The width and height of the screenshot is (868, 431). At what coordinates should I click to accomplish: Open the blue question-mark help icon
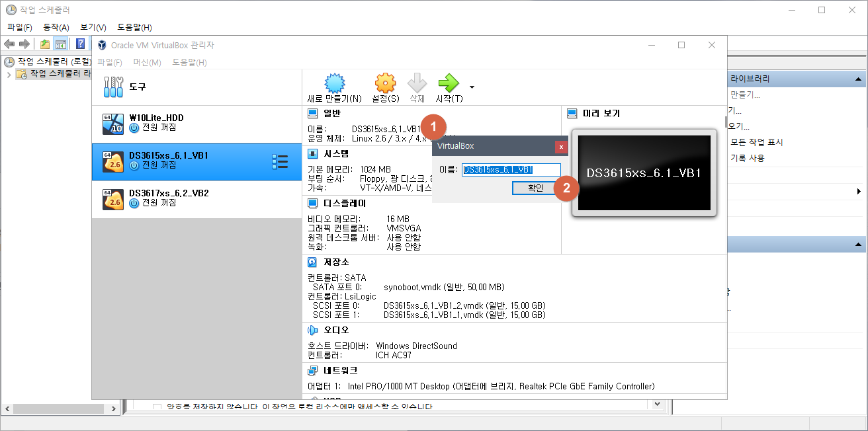tap(80, 44)
